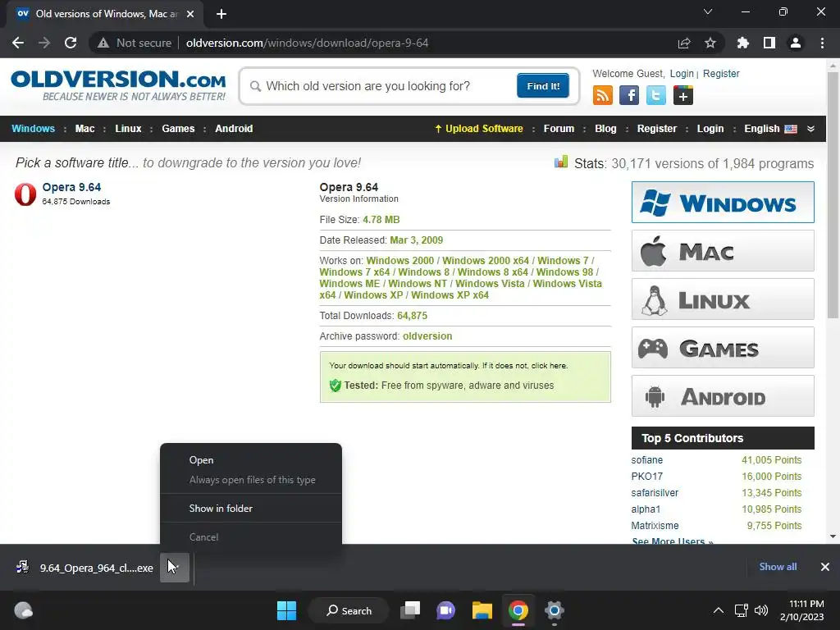Choose Show in folder from the menu
The image size is (840, 630).
point(251,509)
